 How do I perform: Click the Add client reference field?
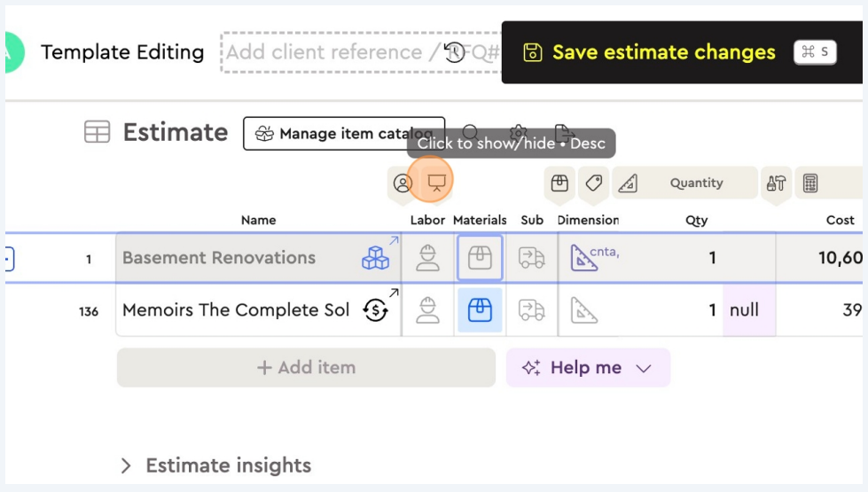324,52
